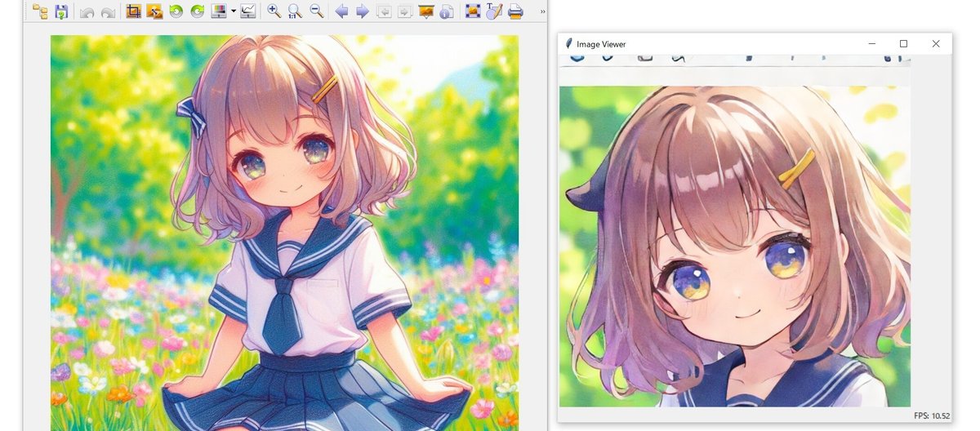This screenshot has height=431, width=980.
Task: Select the Crop tool icon
Action: 134,11
